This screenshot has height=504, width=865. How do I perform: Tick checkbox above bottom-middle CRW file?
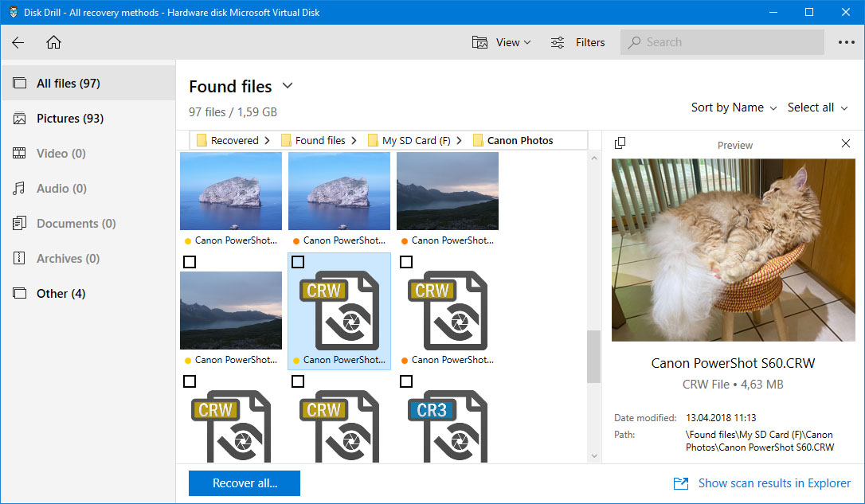tap(298, 381)
